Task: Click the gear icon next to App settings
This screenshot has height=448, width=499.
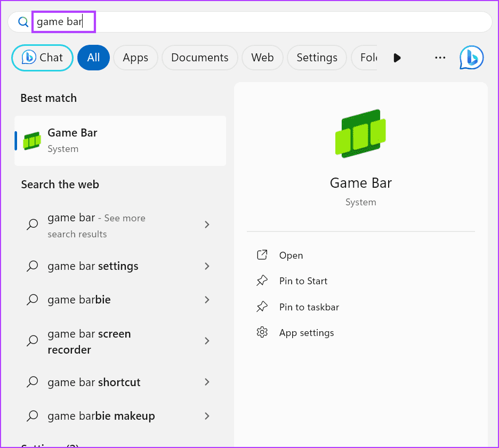Action: coord(262,332)
